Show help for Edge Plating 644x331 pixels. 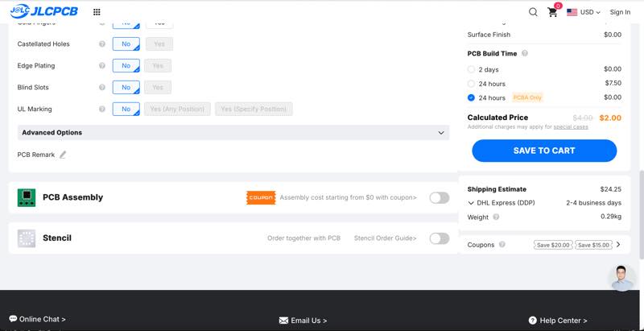(x=102, y=66)
